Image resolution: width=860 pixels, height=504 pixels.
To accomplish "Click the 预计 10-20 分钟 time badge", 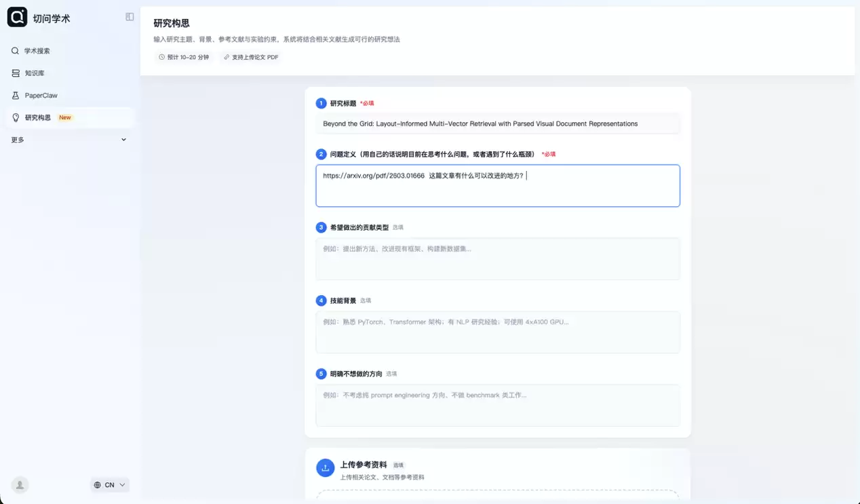I will pos(184,58).
